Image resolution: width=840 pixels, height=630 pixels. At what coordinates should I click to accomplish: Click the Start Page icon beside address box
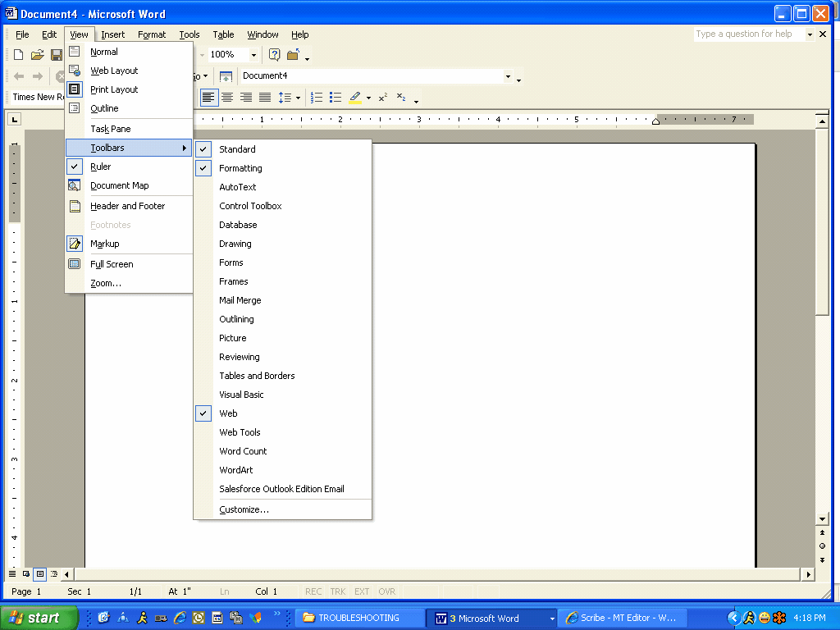(x=226, y=76)
